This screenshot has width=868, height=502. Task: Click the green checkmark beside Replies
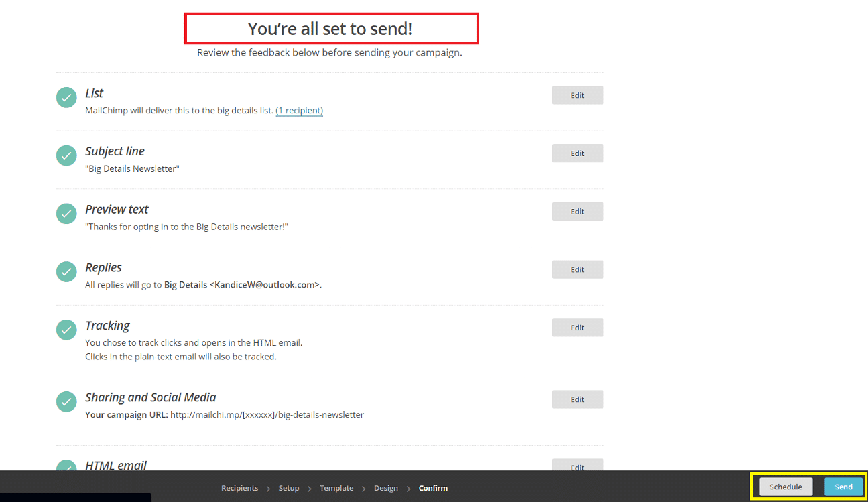click(x=66, y=271)
